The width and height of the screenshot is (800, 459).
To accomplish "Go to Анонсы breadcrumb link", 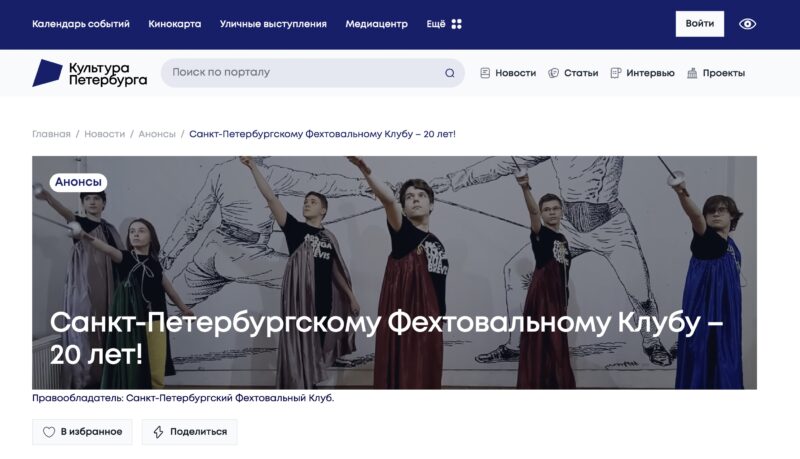I will (157, 134).
